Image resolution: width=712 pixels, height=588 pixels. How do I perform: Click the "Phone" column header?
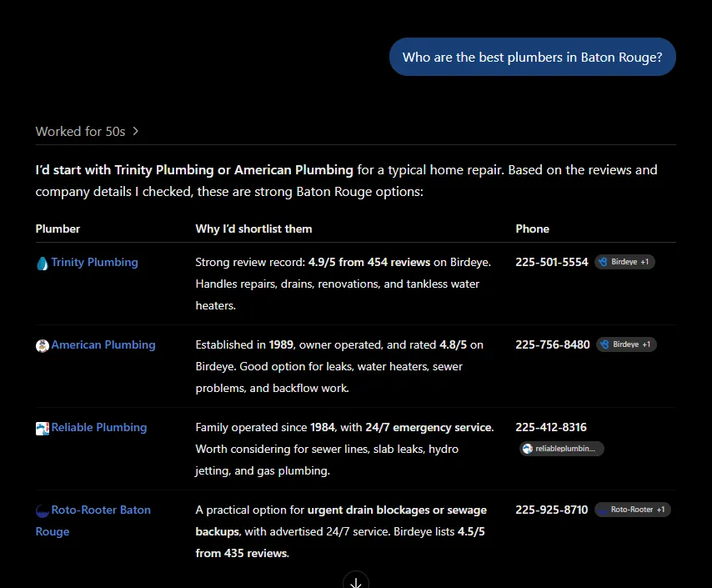[532, 229]
